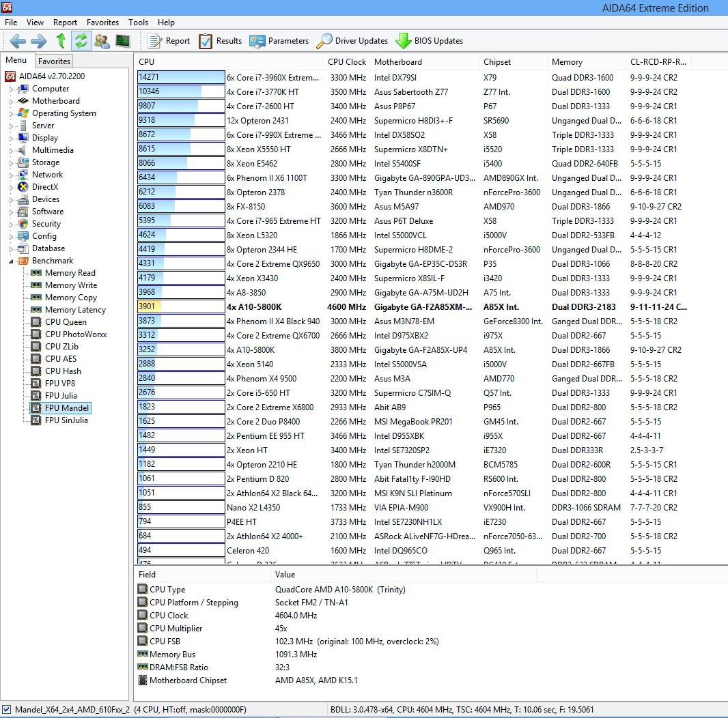Click the 14271 score bar
Viewport: 728px width, 718px height.
181,78
